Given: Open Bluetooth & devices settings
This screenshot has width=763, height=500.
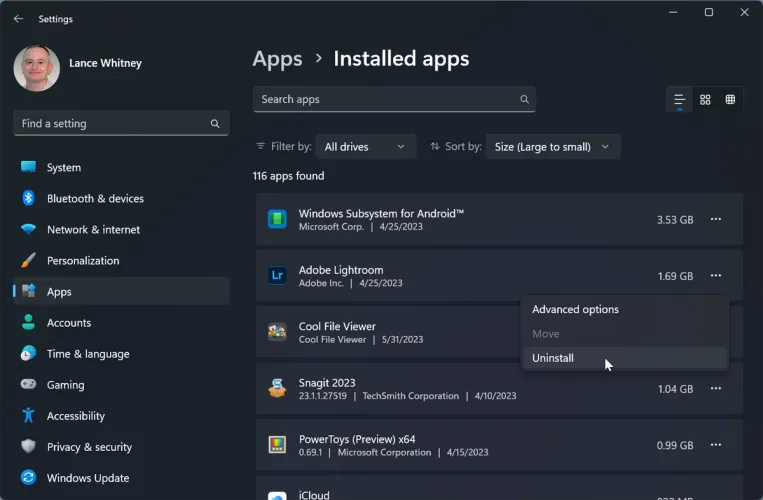Looking at the screenshot, I should pos(95,199).
